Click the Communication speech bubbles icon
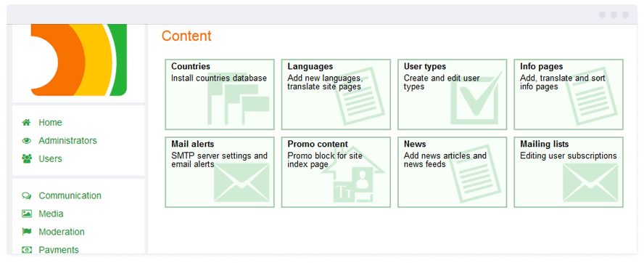Image resolution: width=644 pixels, height=263 pixels. pos(27,195)
